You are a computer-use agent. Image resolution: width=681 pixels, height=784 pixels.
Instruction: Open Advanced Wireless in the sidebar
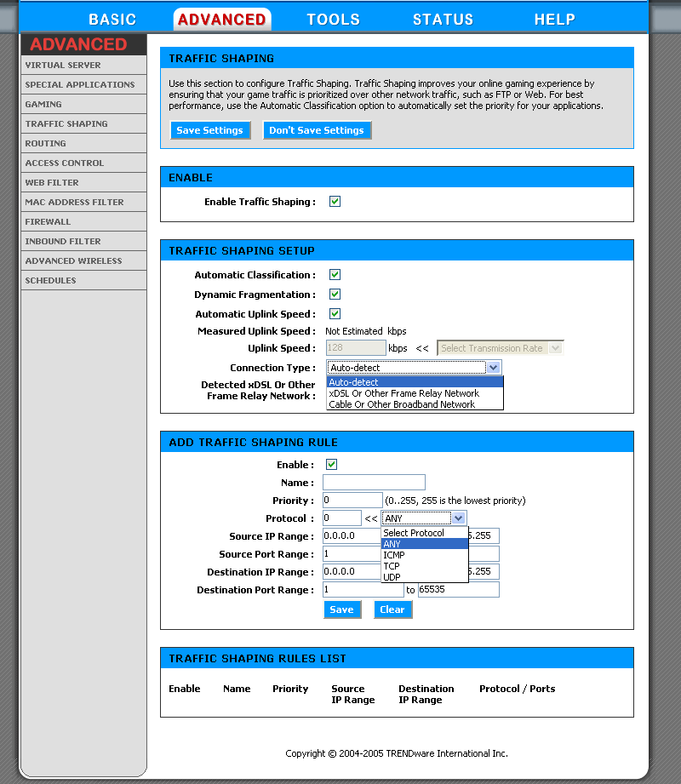pos(83,260)
